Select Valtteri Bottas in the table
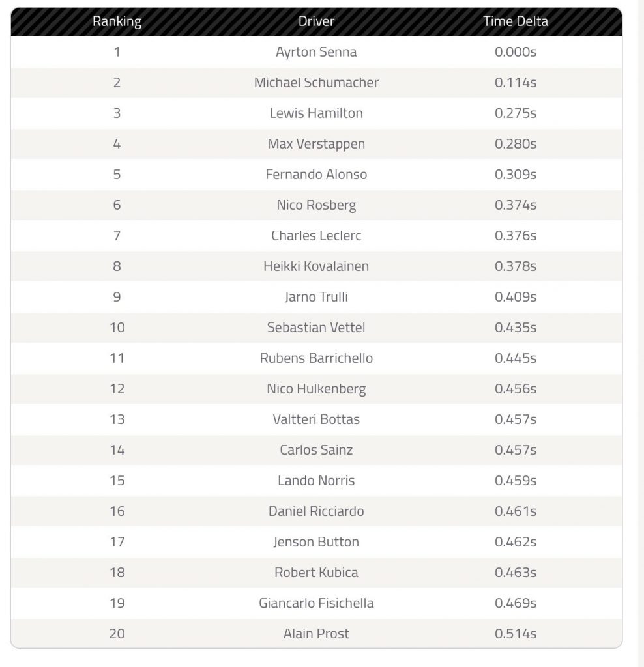Image resolution: width=644 pixels, height=667 pixels. 316,419
